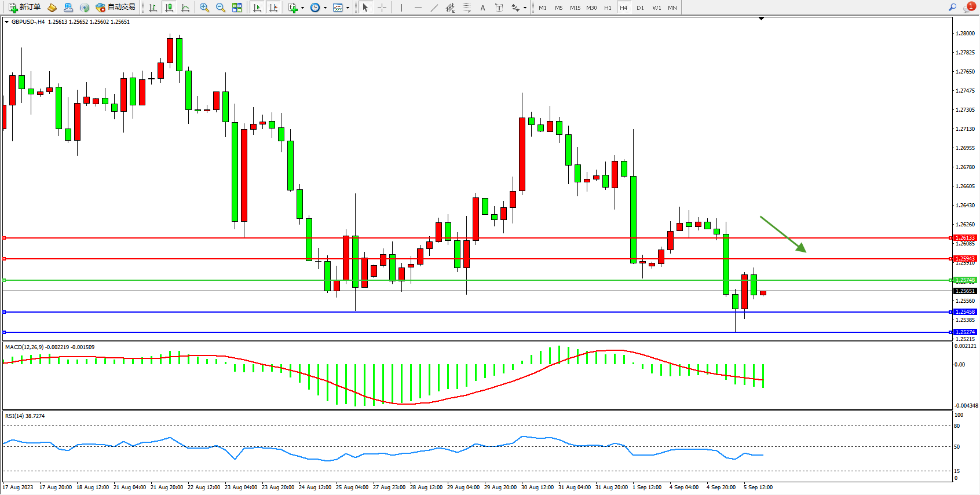The image size is (980, 495).
Task: Toggle AutoTrading (自动交易) button
Action: (115, 8)
